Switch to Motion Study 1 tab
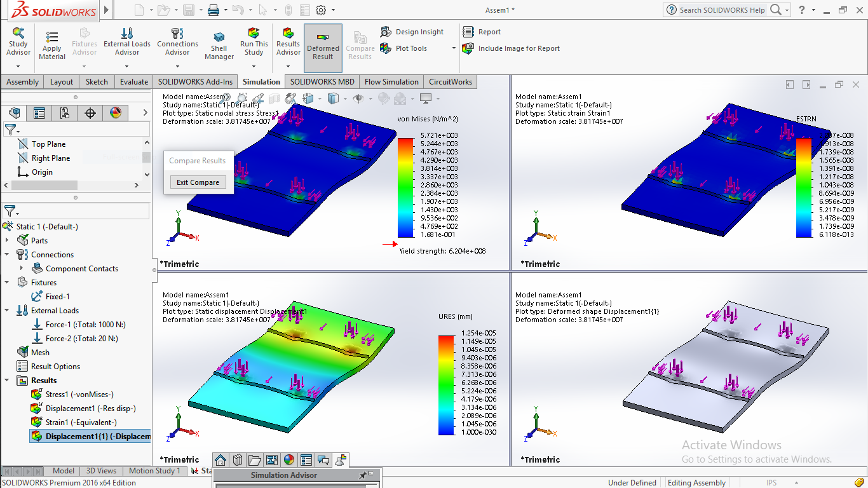 (x=154, y=471)
